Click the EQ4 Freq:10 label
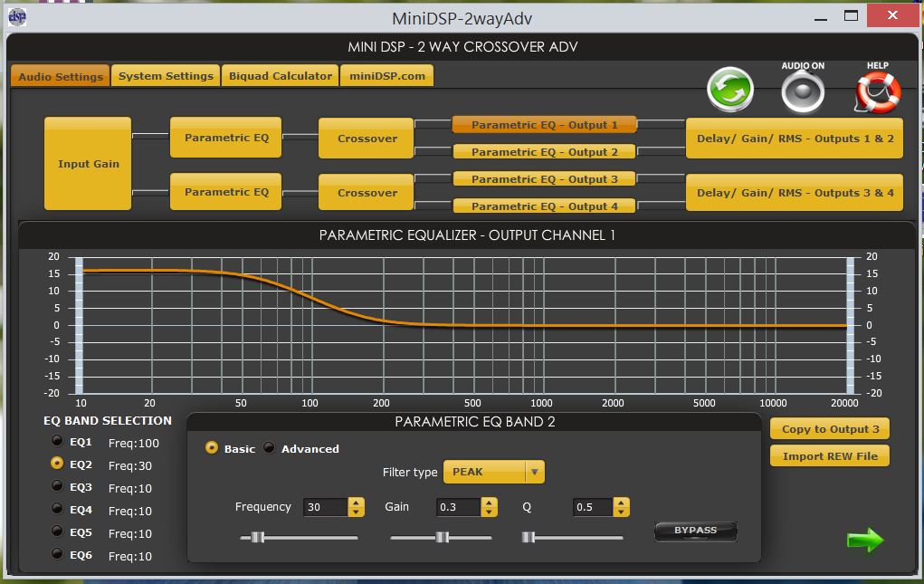This screenshot has width=924, height=584. tap(130, 511)
